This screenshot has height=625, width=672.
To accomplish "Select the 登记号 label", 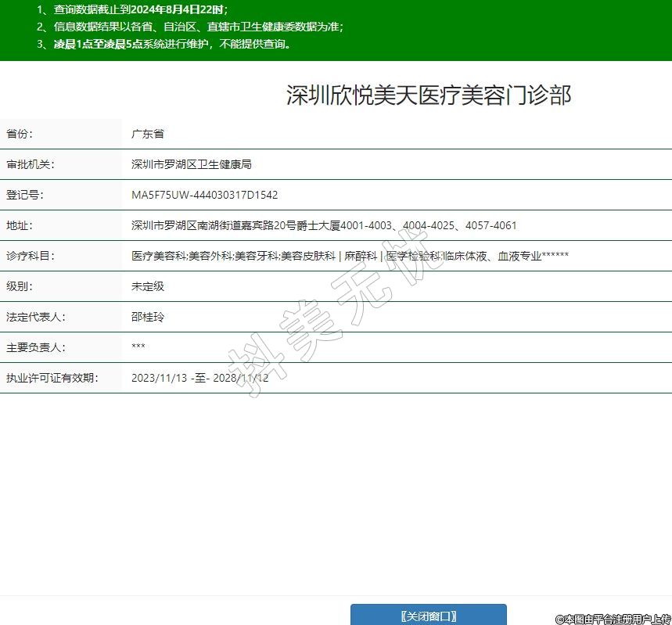I will coord(25,195).
